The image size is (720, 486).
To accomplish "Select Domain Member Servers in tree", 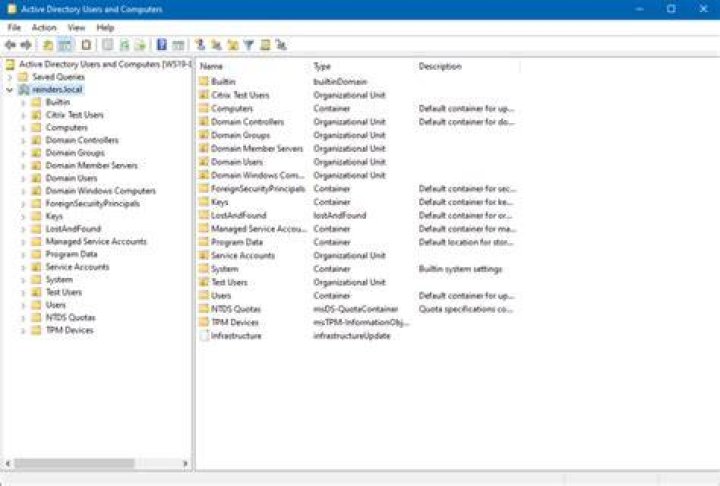I will pos(91,165).
